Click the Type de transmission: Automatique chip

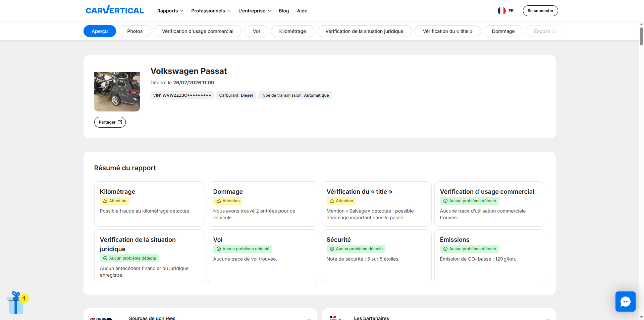click(x=295, y=95)
